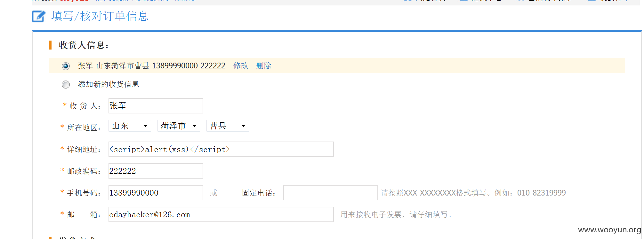Viewport: 644px width, 239px height.
Task: Click the 手机号码 mobile number field
Action: (x=156, y=193)
